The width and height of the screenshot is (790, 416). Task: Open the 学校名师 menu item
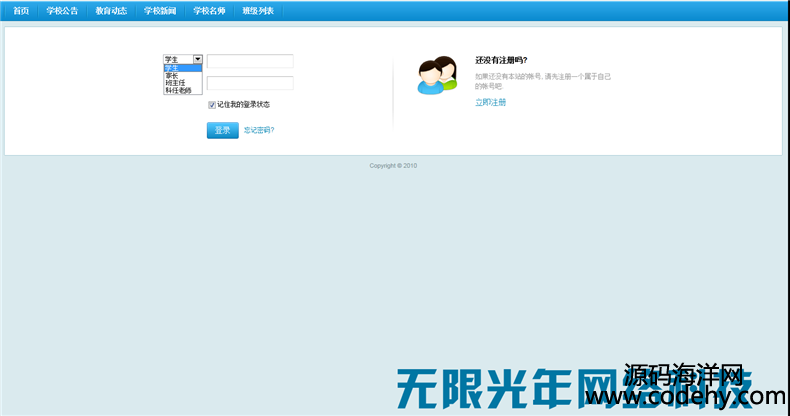[x=209, y=10]
